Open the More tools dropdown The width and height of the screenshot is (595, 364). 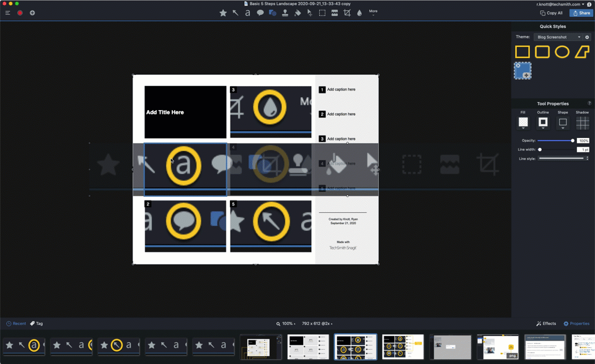coord(373,12)
